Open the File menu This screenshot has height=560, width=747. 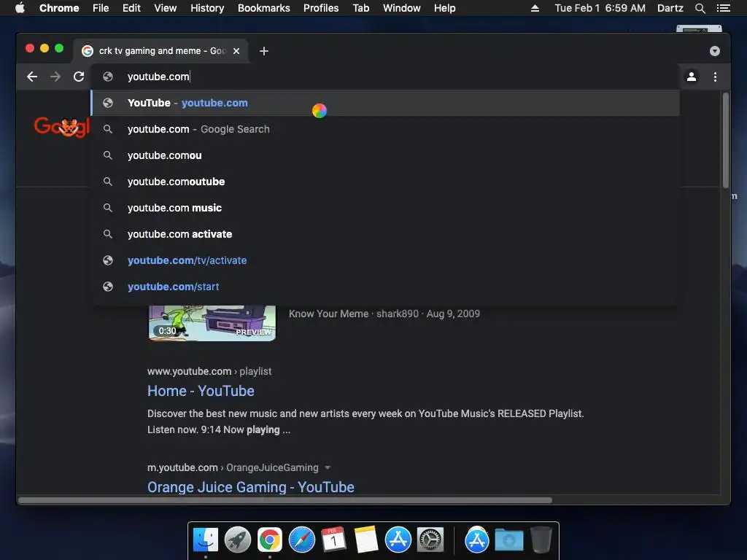pos(101,8)
